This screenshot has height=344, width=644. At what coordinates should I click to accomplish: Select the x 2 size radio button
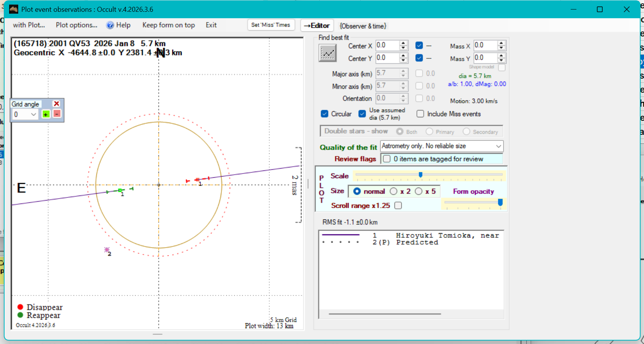click(x=394, y=191)
